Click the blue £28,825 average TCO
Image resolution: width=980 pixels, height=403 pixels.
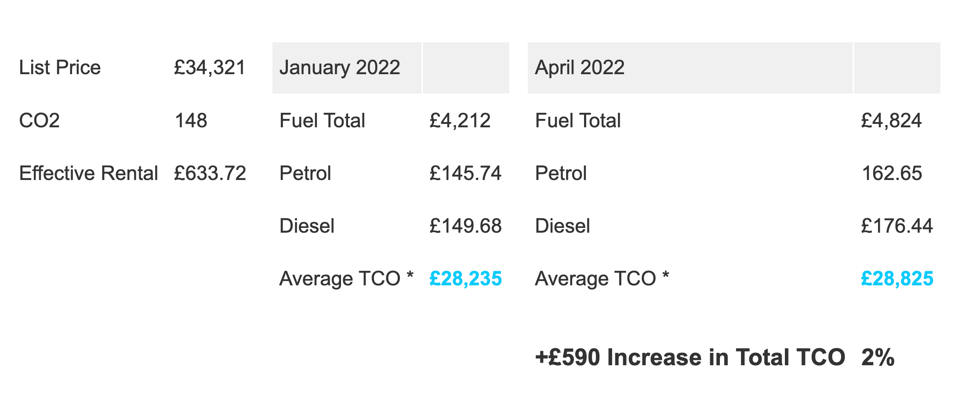(897, 279)
